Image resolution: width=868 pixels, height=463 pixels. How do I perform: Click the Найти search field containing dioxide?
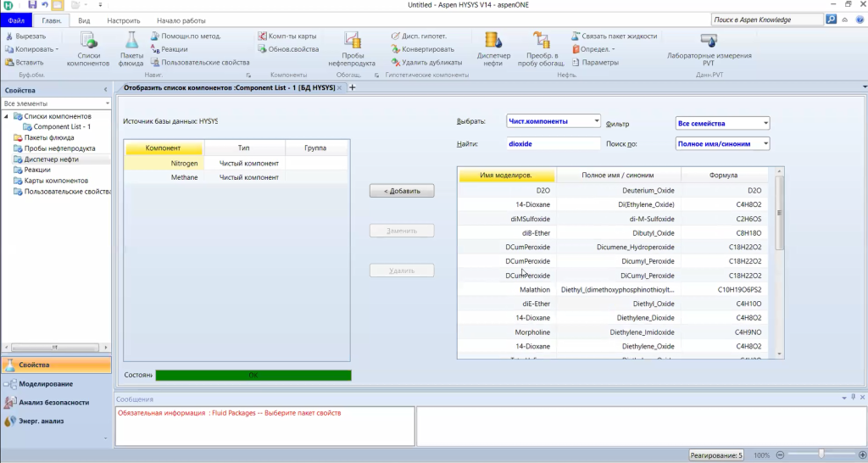tap(553, 144)
